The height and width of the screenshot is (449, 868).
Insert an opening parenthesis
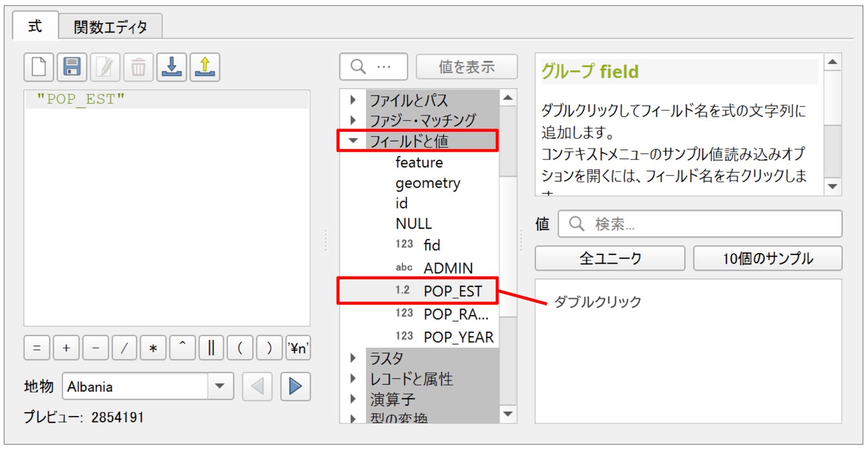(x=240, y=348)
